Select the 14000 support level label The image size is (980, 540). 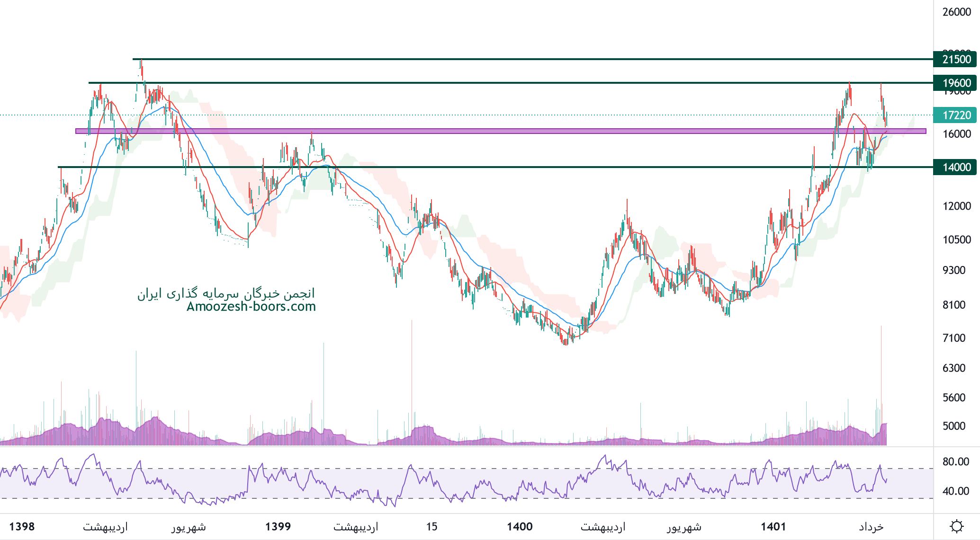point(956,167)
